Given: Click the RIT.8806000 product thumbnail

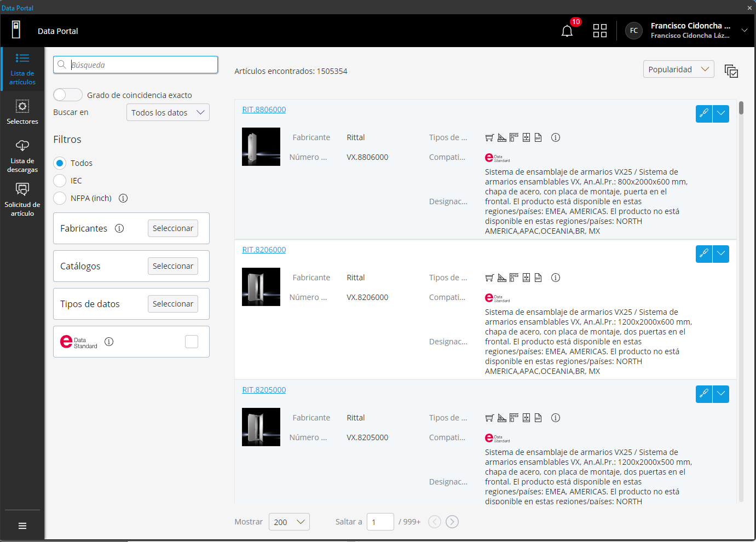Looking at the screenshot, I should [x=261, y=147].
